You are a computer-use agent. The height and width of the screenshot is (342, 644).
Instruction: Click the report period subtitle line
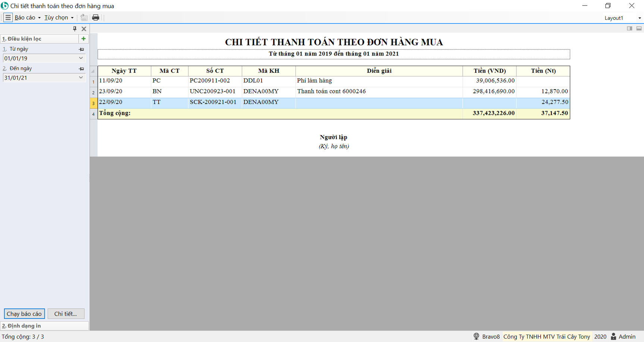click(334, 54)
